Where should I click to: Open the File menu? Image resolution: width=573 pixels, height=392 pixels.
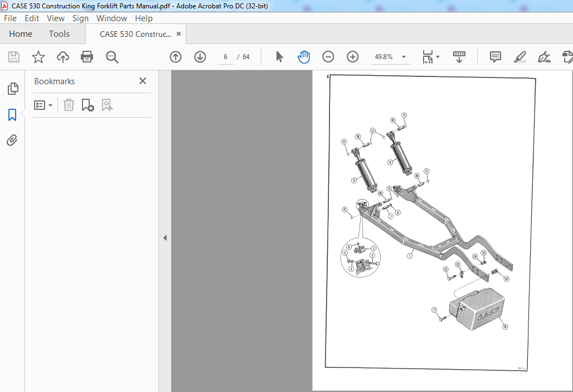click(x=10, y=18)
